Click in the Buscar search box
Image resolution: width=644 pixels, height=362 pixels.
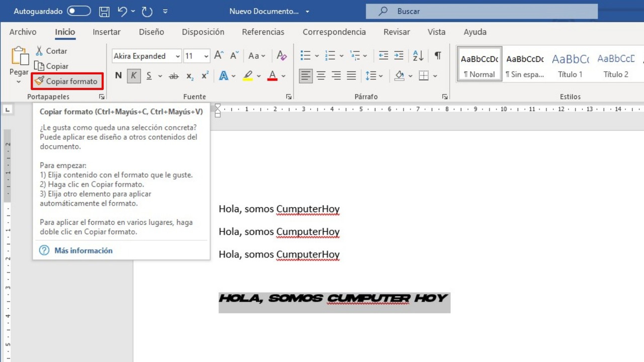point(481,11)
